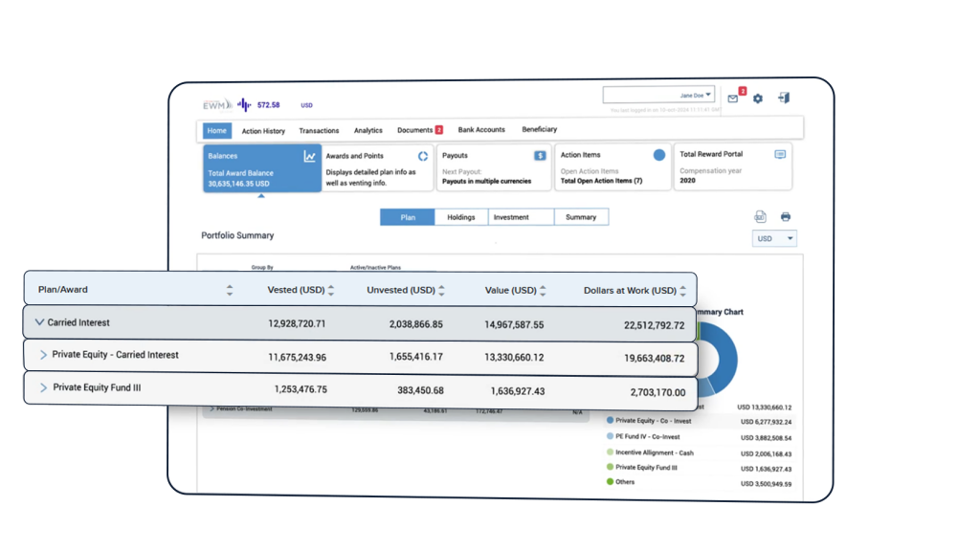Image resolution: width=980 pixels, height=551 pixels.
Task: Open the USD currency dropdown
Action: click(775, 238)
